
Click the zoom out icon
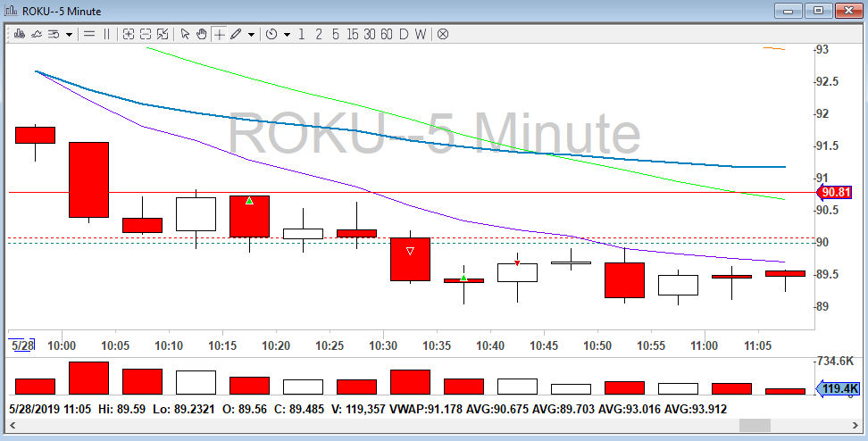pyautogui.click(x=146, y=34)
